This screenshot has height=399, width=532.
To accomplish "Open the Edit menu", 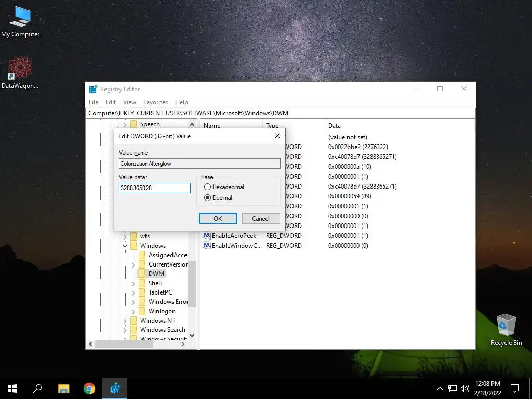I will [x=111, y=102].
